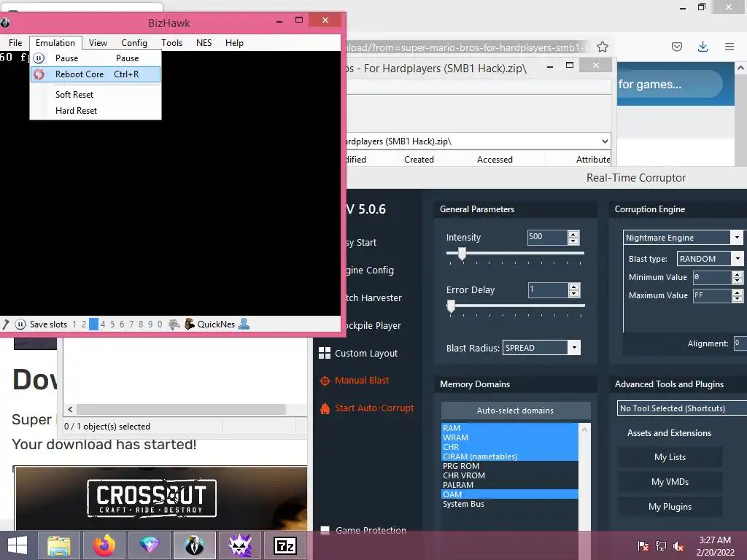Expand 7-Zip address path dropdown

[x=605, y=141]
